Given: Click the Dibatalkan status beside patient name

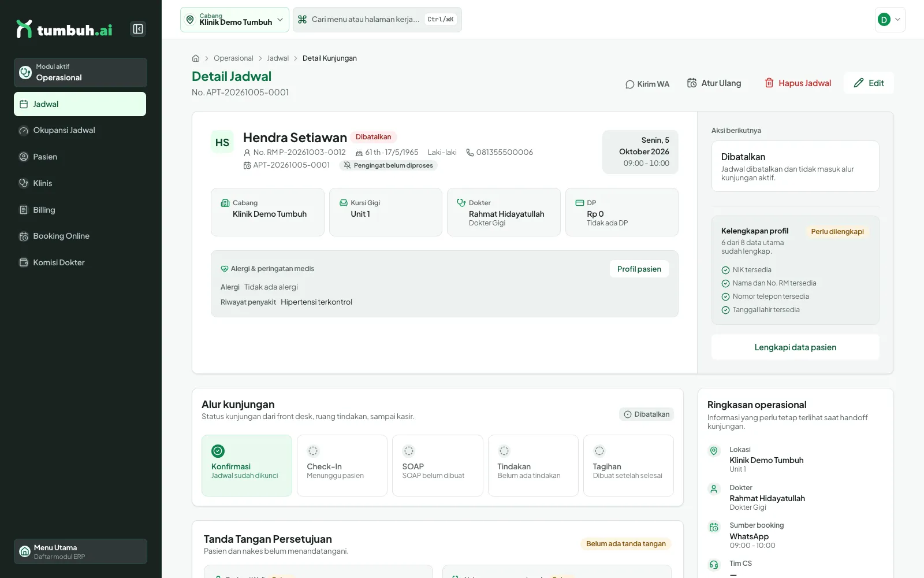Looking at the screenshot, I should (x=373, y=137).
